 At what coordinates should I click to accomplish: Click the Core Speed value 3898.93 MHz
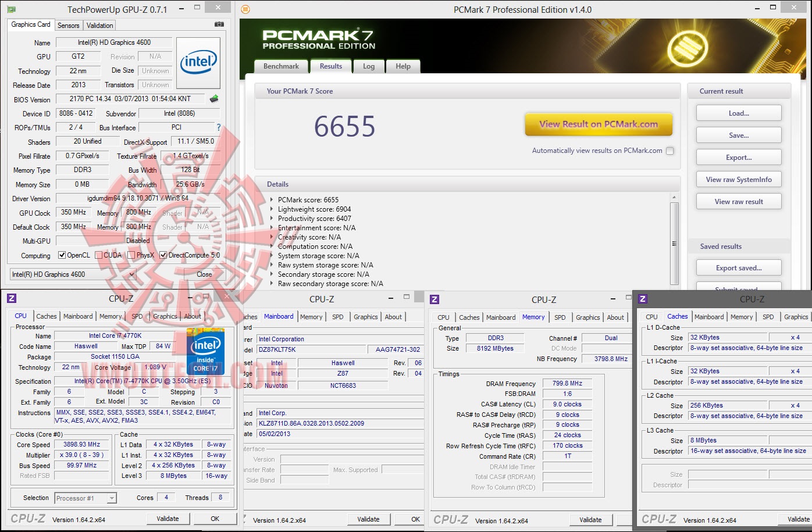click(82, 444)
